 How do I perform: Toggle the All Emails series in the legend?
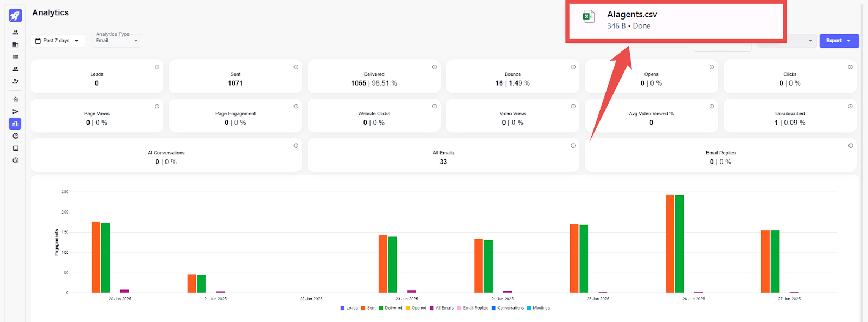pyautogui.click(x=441, y=308)
